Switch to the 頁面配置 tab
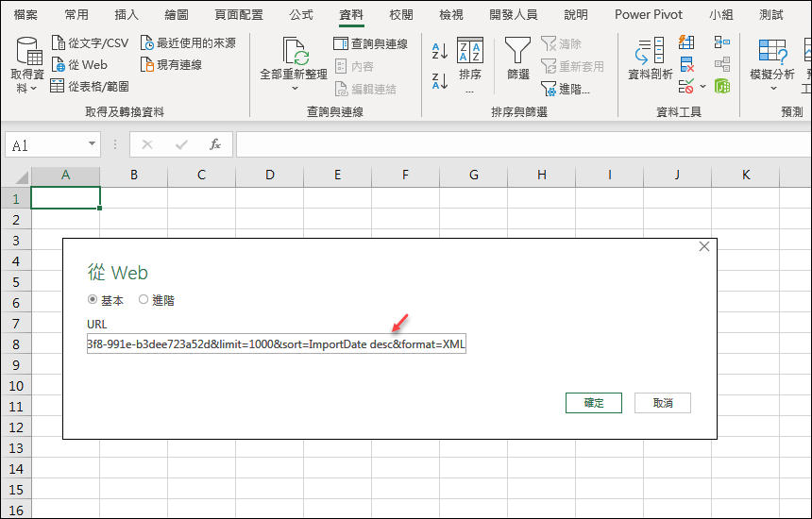Image resolution: width=812 pixels, height=519 pixels. point(239,14)
